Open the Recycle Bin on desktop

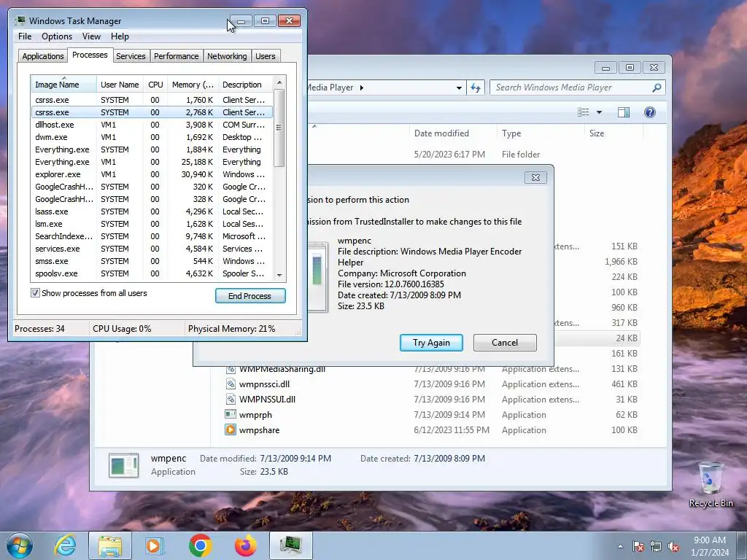[711, 485]
